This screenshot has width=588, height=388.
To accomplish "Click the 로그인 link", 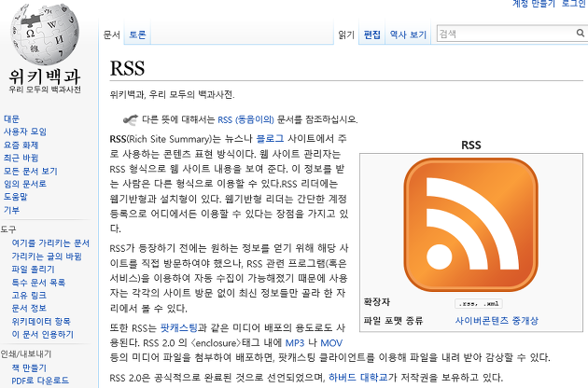I will (x=574, y=4).
